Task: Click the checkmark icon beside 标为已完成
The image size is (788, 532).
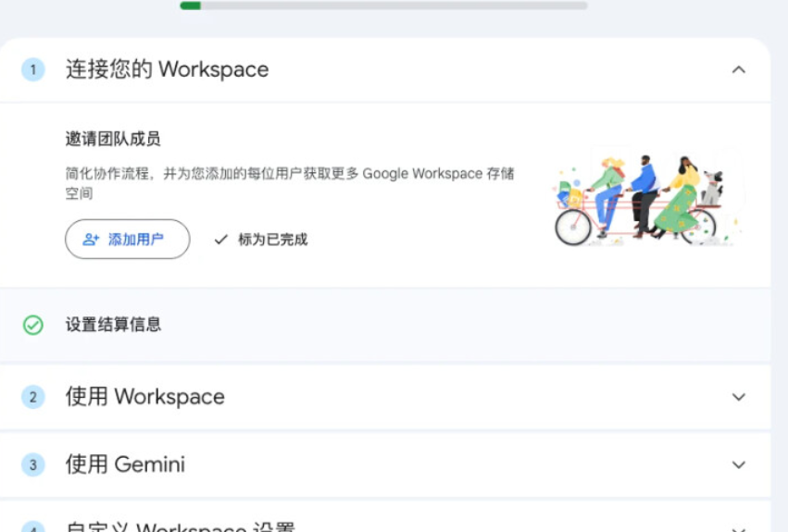Action: point(221,240)
